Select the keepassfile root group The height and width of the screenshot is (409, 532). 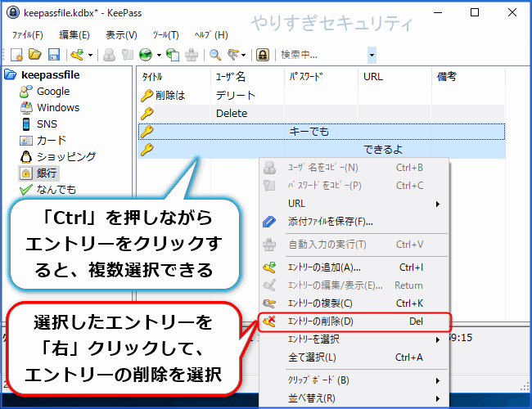51,75
